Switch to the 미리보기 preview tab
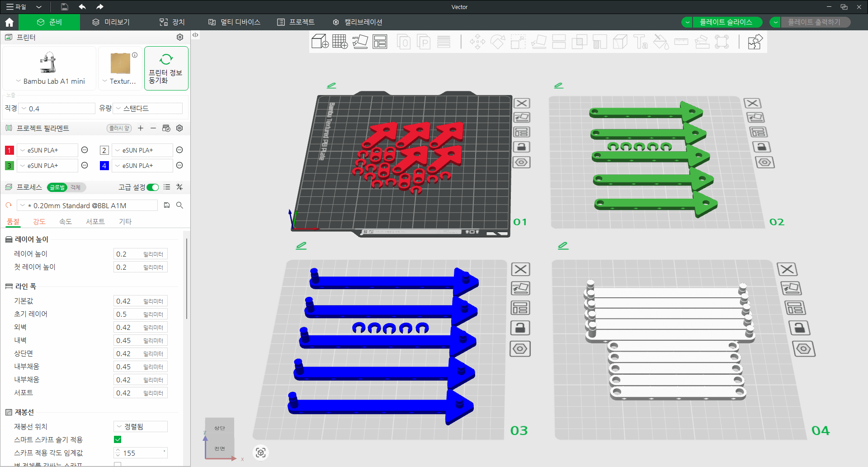 [x=111, y=22]
